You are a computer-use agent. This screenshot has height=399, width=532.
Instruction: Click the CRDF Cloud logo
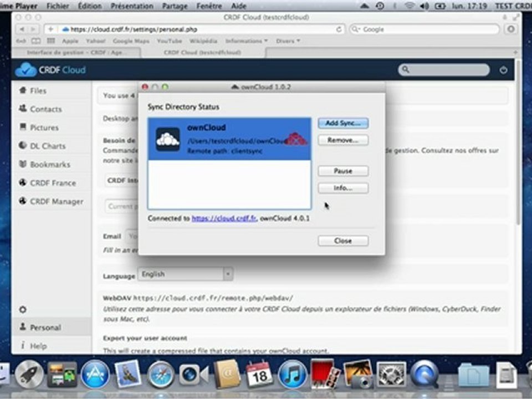click(x=50, y=70)
